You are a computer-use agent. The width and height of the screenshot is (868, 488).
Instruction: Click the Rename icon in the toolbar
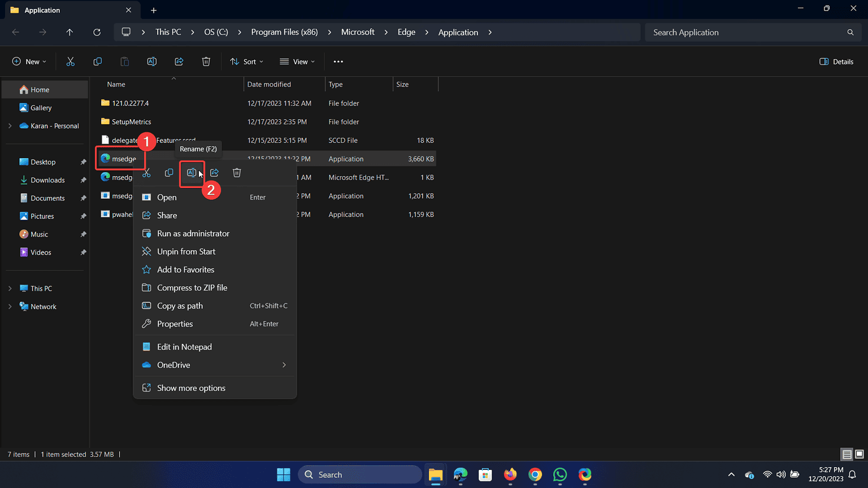(x=151, y=62)
